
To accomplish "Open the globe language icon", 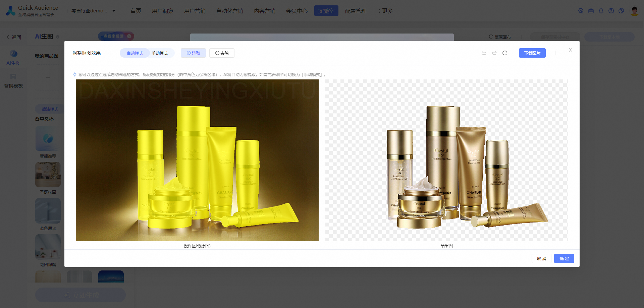I will click(x=621, y=11).
